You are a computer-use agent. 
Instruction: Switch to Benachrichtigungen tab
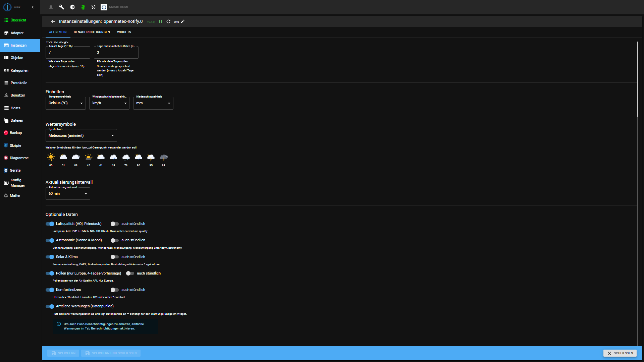pyautogui.click(x=92, y=32)
